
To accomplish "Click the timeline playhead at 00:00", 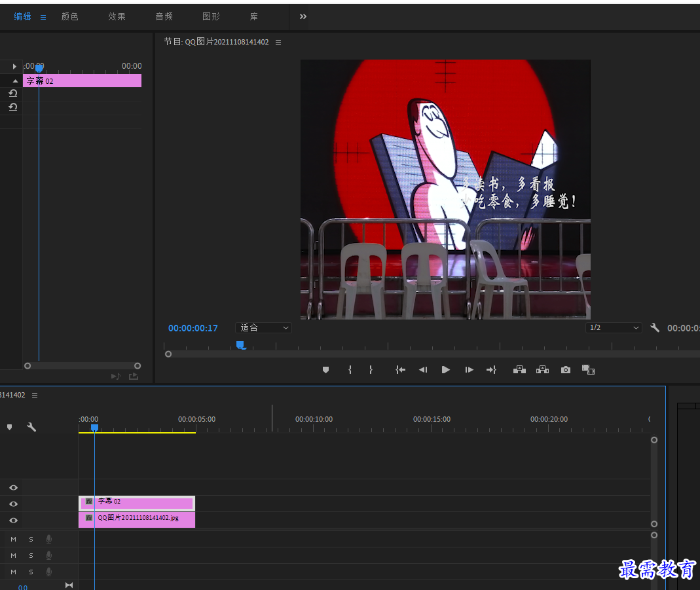I will point(95,428).
